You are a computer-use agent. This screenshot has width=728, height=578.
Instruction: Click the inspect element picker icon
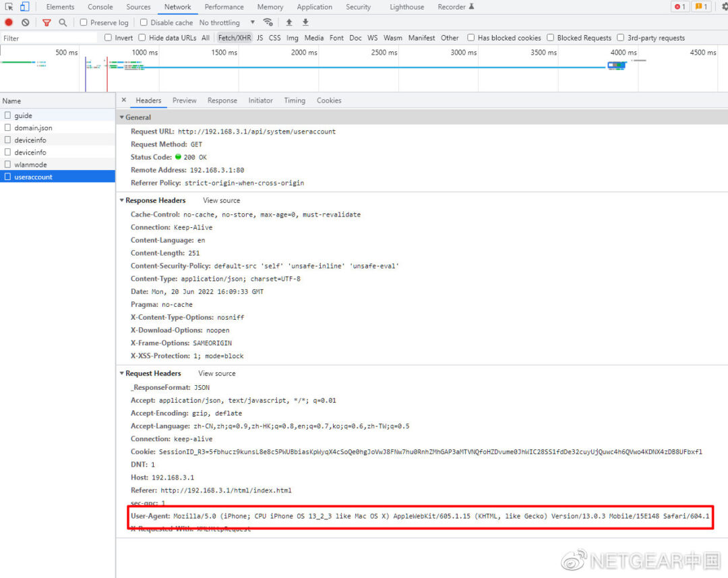(9, 7)
